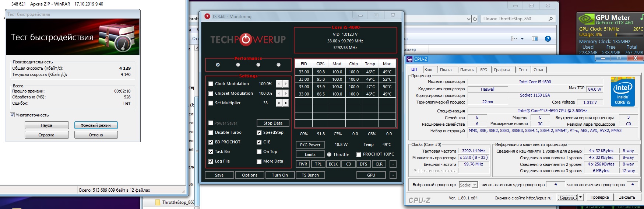Click the preview pane icon in Explorer toolbar
644x209 pixels.
[x=535, y=39]
